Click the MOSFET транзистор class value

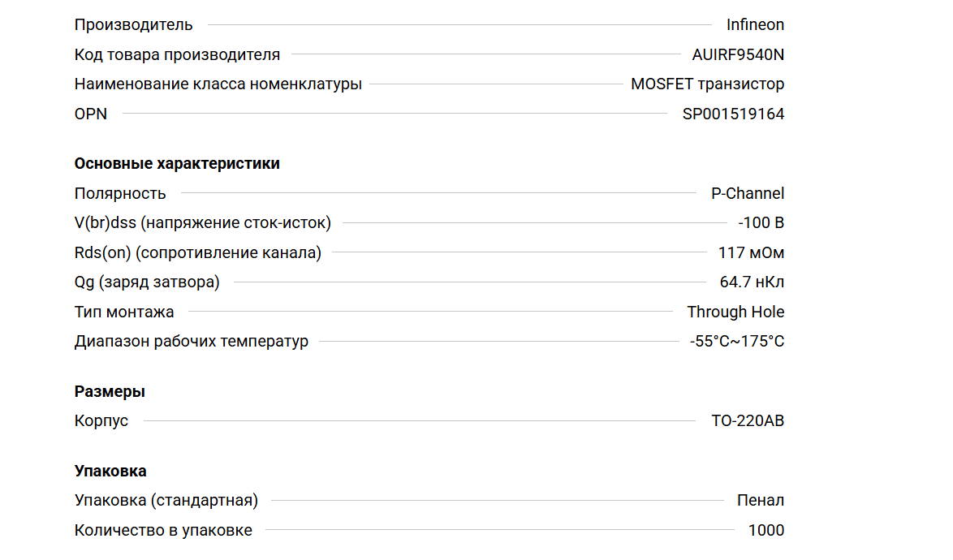tap(707, 84)
